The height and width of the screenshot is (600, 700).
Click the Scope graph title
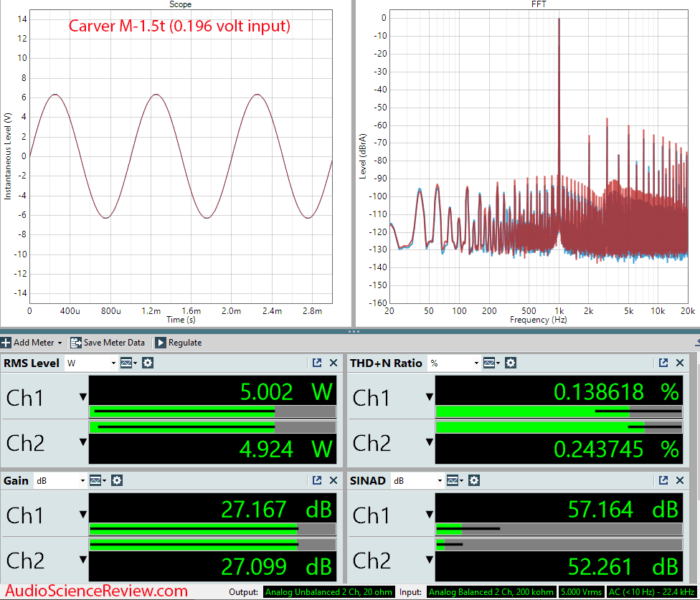[x=180, y=4]
